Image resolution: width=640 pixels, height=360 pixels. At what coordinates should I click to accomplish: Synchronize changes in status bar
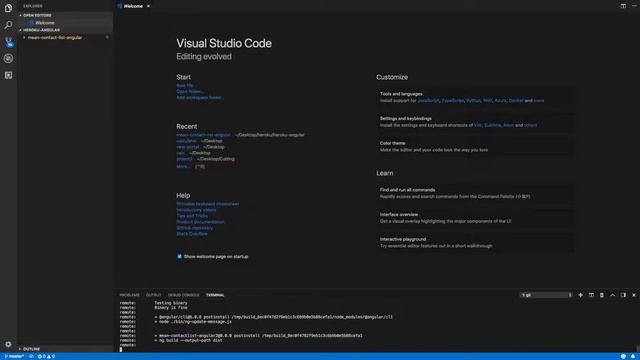click(x=31, y=356)
